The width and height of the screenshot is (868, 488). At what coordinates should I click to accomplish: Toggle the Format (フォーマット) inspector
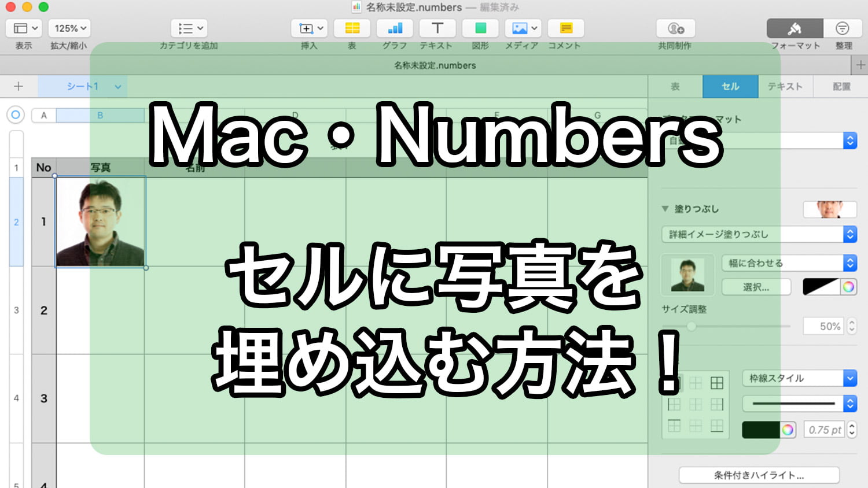(795, 28)
